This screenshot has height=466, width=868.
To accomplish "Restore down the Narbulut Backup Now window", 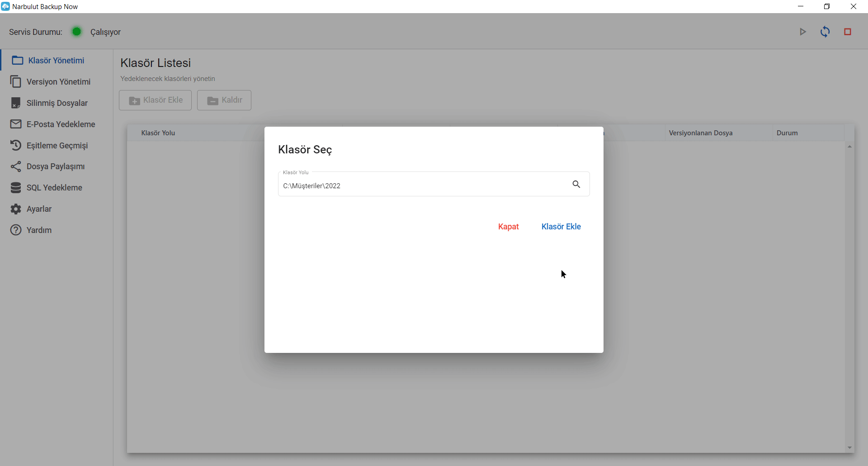I will coord(827,6).
